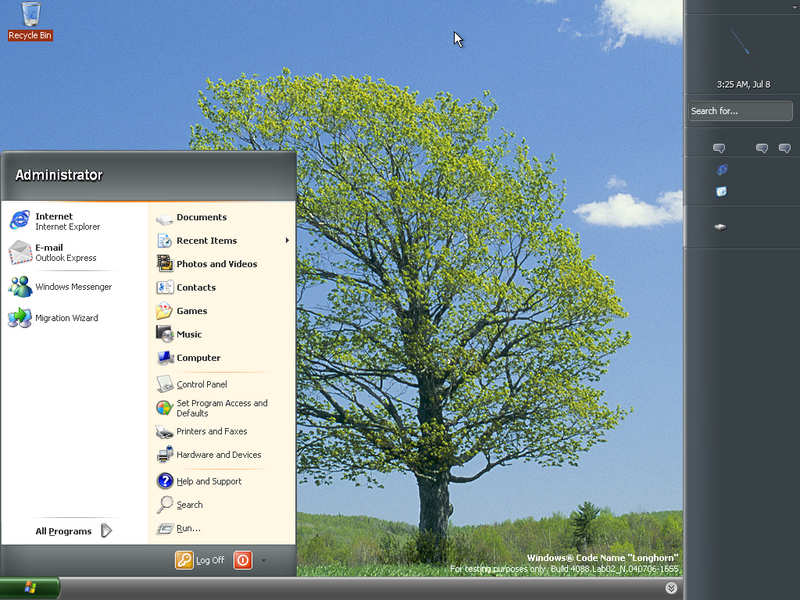Open the sidebar options dropdown arrow

click(x=795, y=7)
